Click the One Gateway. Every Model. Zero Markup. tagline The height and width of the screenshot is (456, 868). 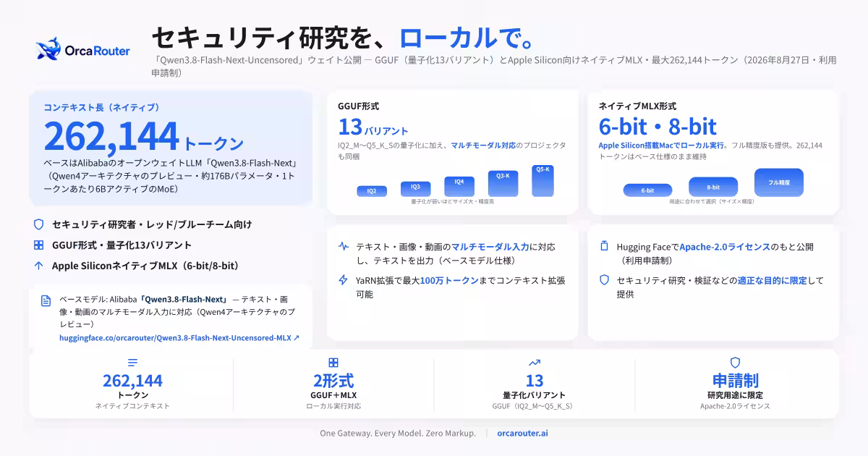(398, 433)
